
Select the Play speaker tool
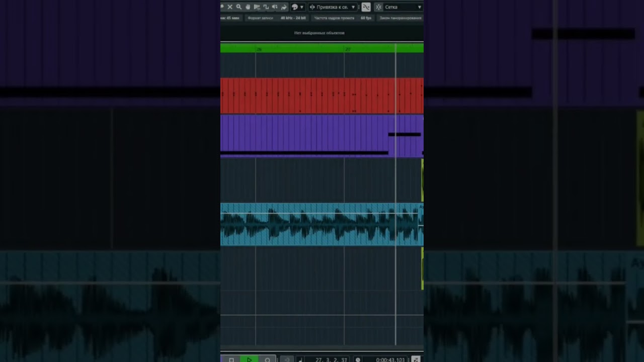coord(275,7)
